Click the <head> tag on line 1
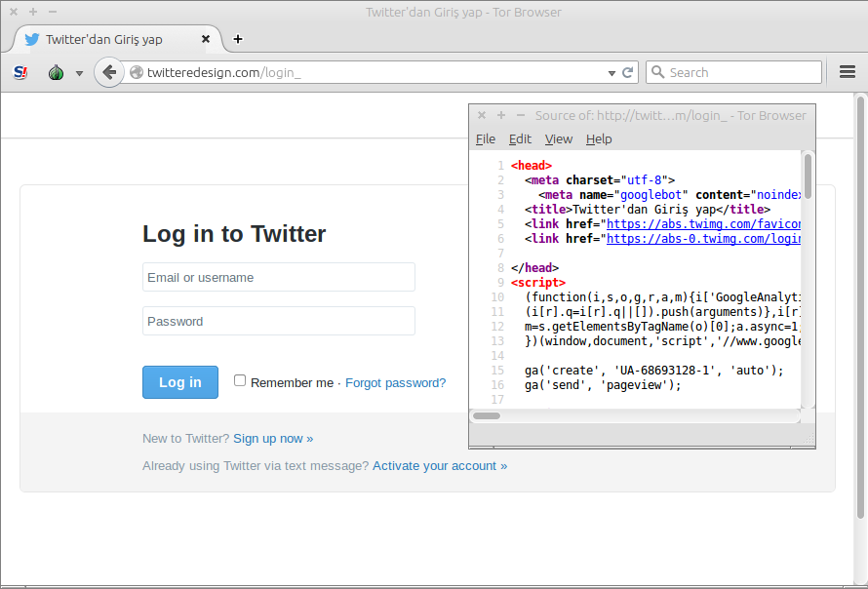868x589 pixels. 532,166
